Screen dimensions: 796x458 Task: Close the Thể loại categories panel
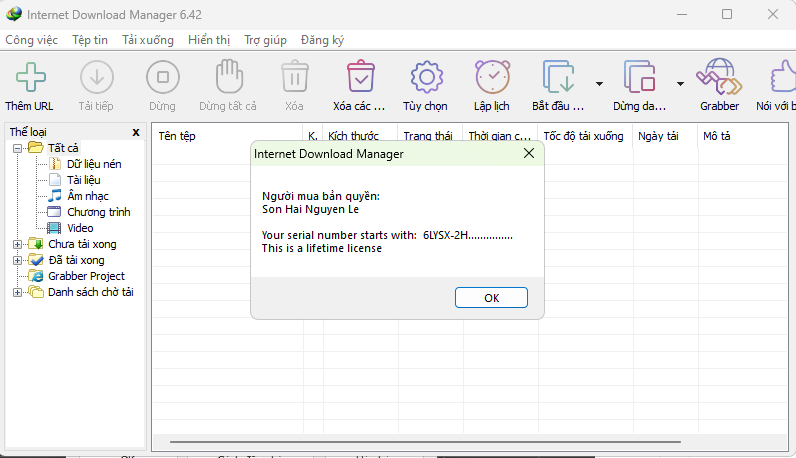[x=136, y=133]
